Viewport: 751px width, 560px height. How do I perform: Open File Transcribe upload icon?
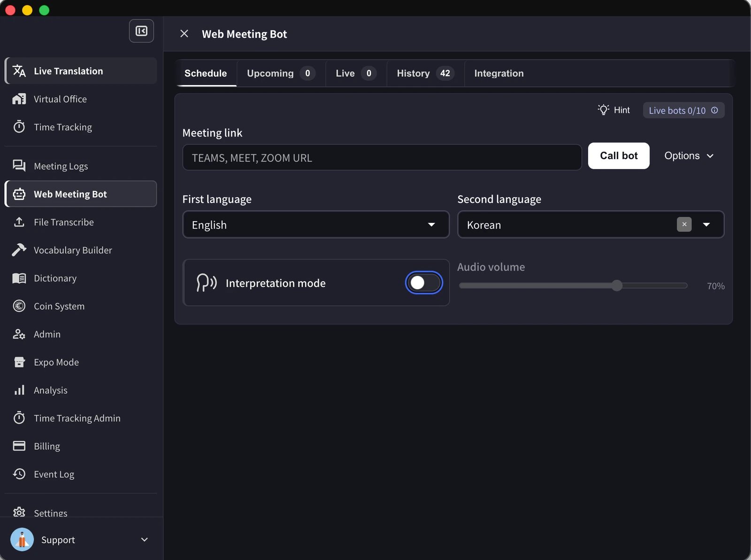pos(19,222)
